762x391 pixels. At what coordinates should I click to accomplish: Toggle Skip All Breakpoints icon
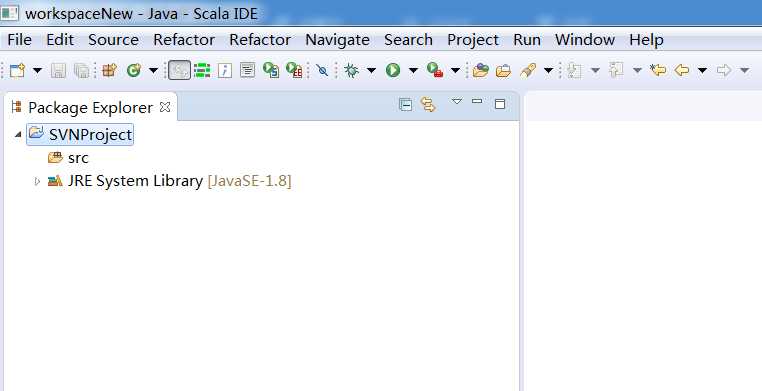click(322, 70)
